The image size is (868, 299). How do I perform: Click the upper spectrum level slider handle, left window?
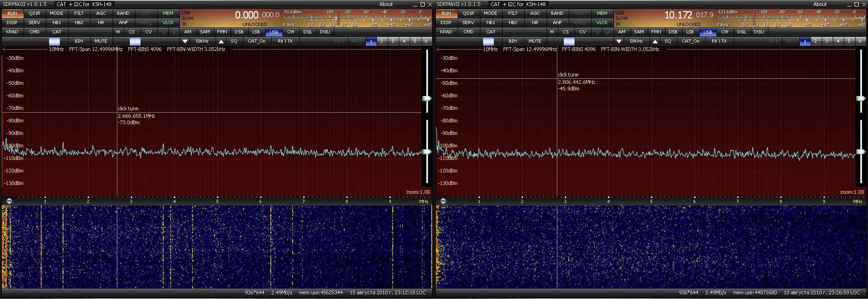point(427,98)
